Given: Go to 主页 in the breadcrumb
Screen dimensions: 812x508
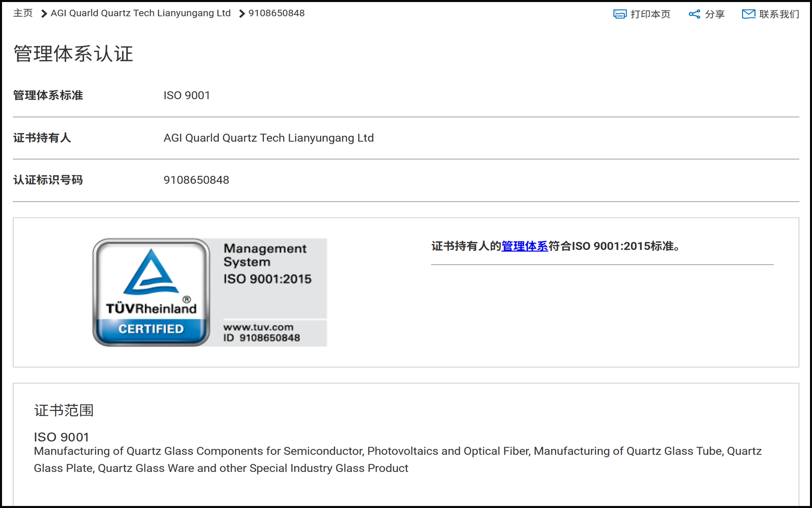Looking at the screenshot, I should 23,13.
